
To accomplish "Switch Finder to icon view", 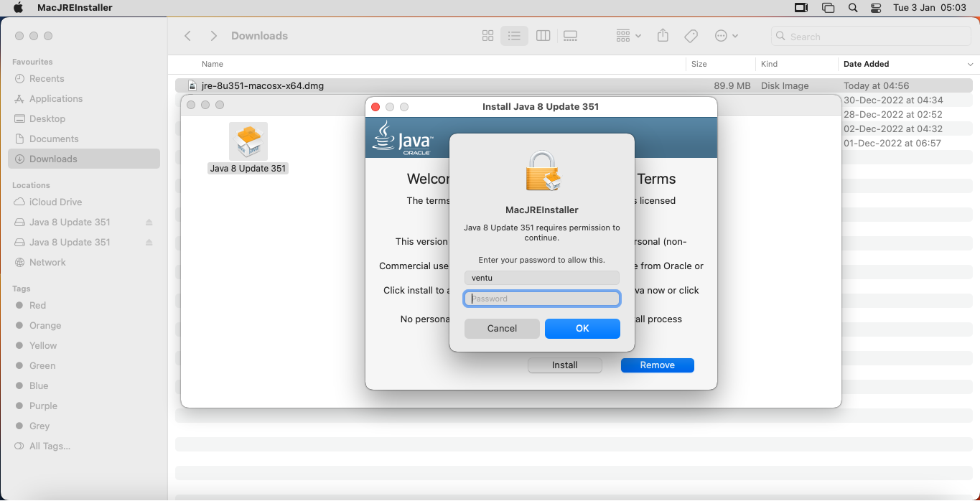I will point(487,36).
